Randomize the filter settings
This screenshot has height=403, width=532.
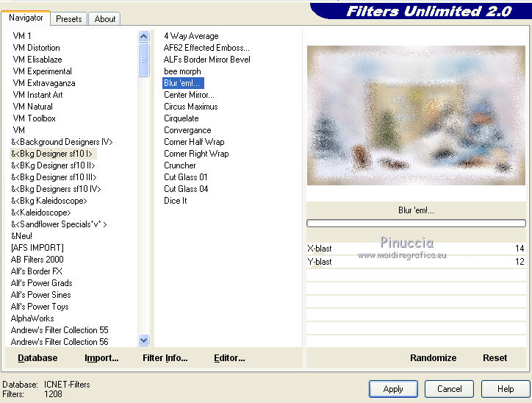(434, 358)
